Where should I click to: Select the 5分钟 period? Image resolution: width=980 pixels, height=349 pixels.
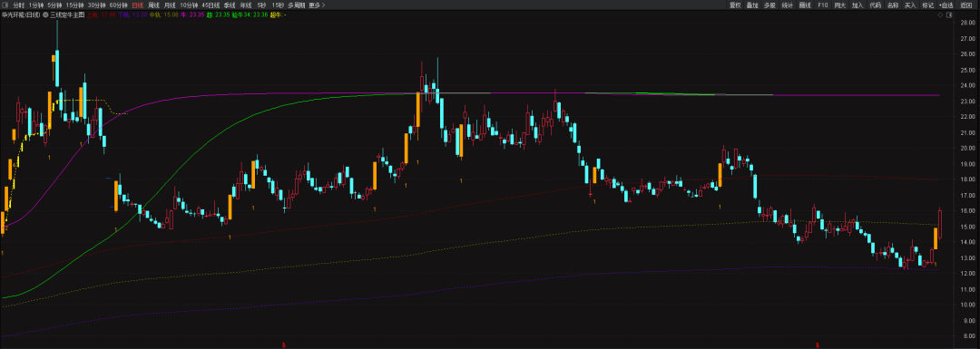[x=54, y=5]
